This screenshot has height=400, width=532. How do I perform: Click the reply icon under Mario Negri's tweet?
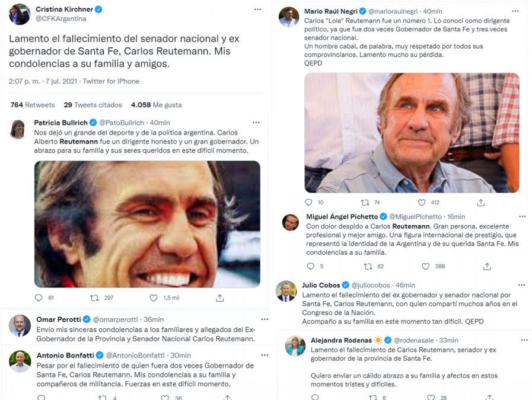point(309,202)
